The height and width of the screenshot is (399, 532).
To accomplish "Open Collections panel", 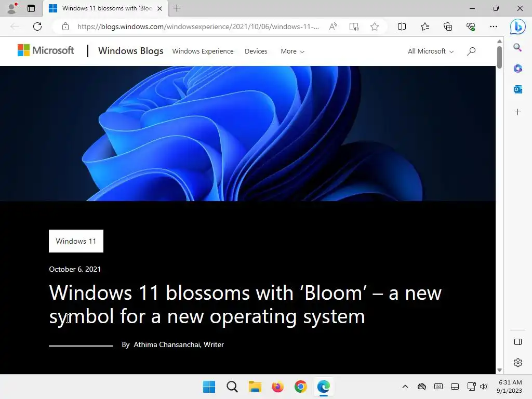I will pos(448,26).
